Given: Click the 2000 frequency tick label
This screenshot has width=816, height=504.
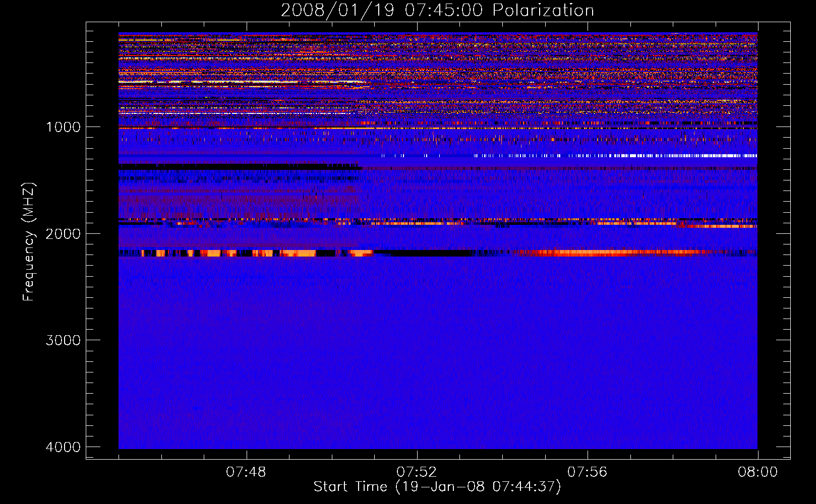Looking at the screenshot, I should click(x=64, y=234).
